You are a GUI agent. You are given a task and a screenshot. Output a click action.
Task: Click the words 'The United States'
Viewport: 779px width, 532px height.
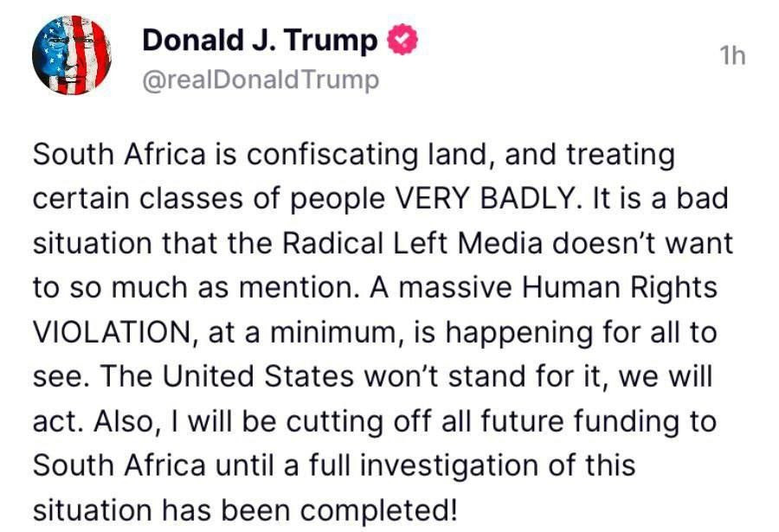[x=227, y=376]
